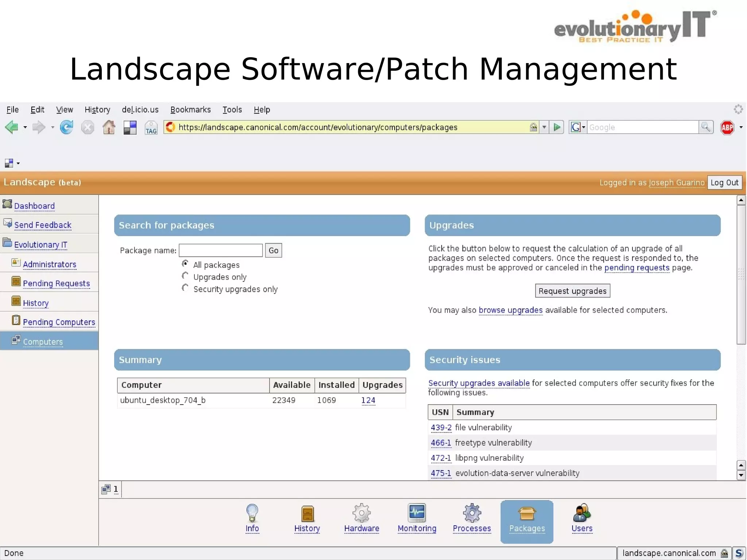Screen dimensions: 747x560
Task: Open the Users icon
Action: 582,513
